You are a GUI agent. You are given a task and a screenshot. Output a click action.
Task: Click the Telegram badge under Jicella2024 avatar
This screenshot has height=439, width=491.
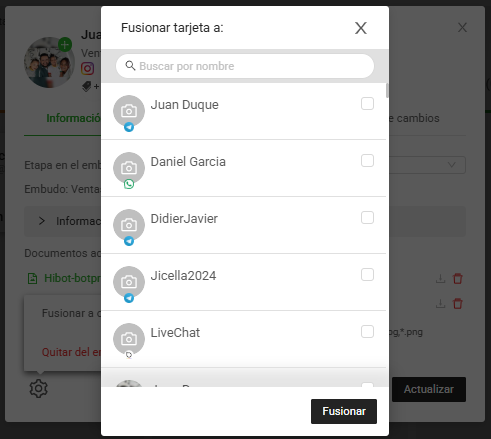click(129, 298)
